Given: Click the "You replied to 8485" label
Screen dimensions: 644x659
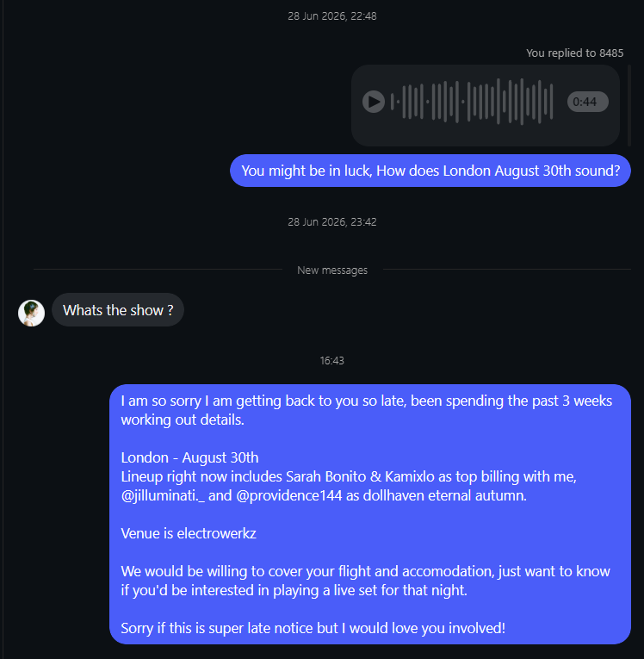Looking at the screenshot, I should (x=574, y=53).
